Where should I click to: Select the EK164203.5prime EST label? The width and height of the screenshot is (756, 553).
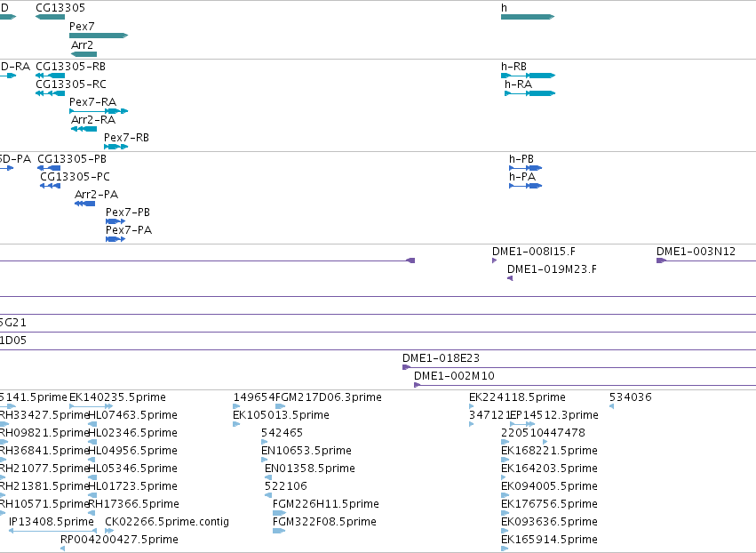click(550, 469)
